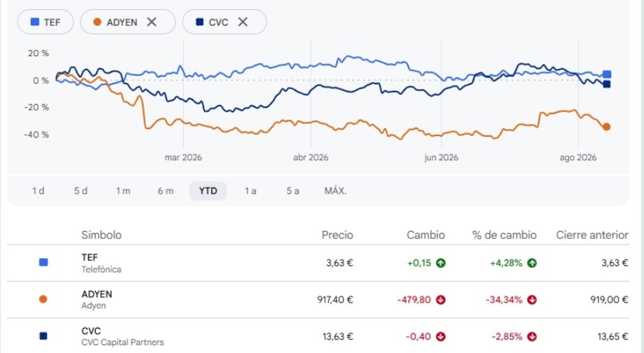Click the orange circle on ADYEN chip
Viewport: 644px width, 353px height.
[x=97, y=22]
